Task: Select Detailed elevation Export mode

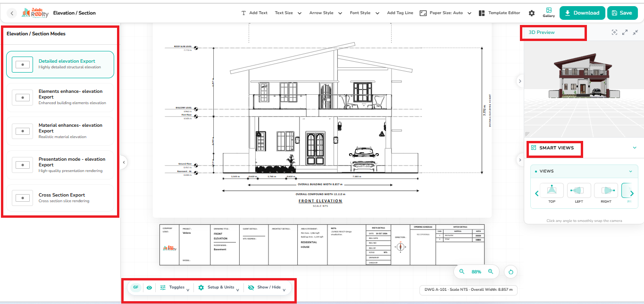Action: 60,65
